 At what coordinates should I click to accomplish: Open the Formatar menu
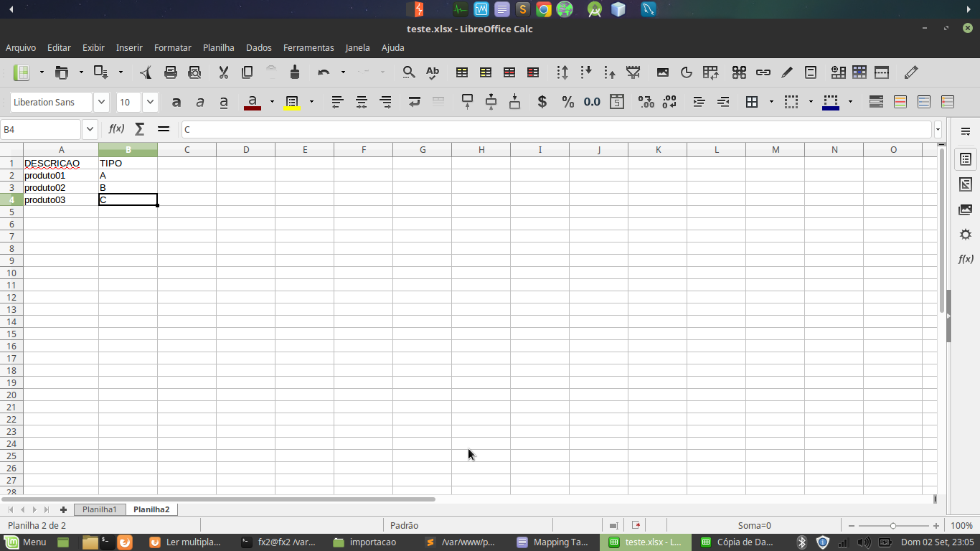[172, 47]
